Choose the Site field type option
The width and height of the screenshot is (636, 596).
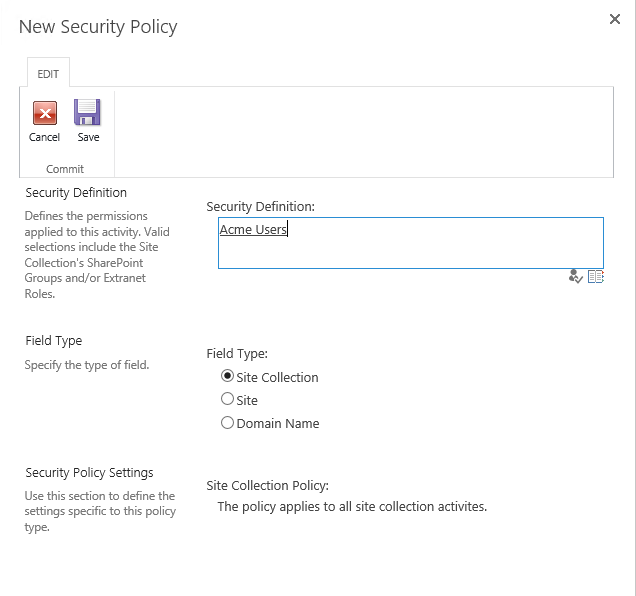tap(228, 400)
